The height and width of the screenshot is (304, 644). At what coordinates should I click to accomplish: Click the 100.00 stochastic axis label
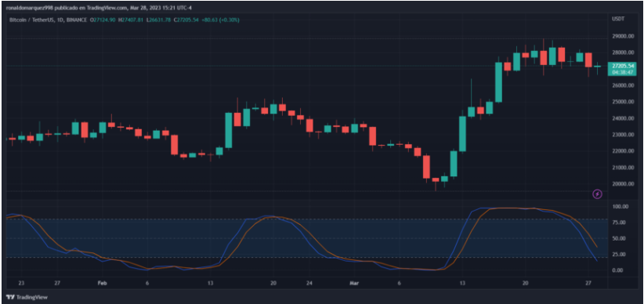point(620,207)
